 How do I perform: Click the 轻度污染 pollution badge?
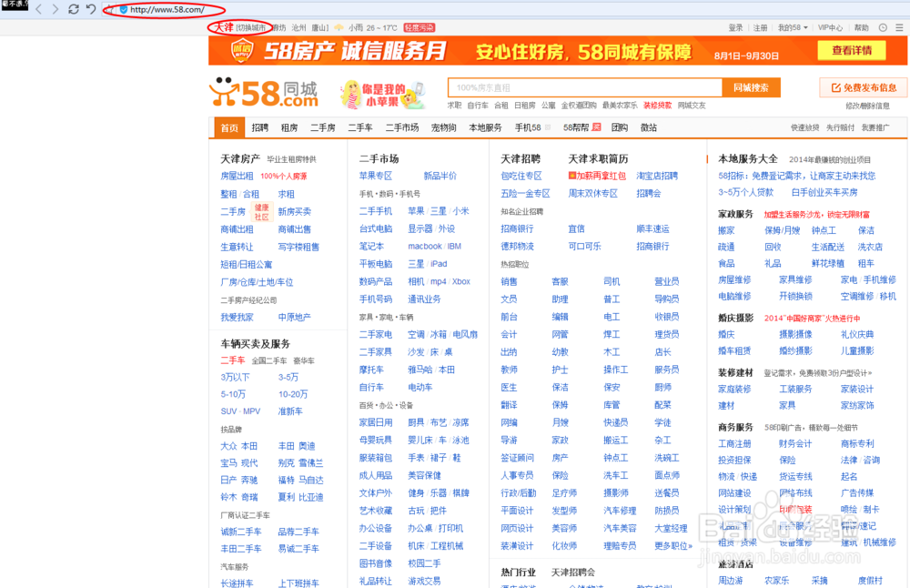point(419,28)
